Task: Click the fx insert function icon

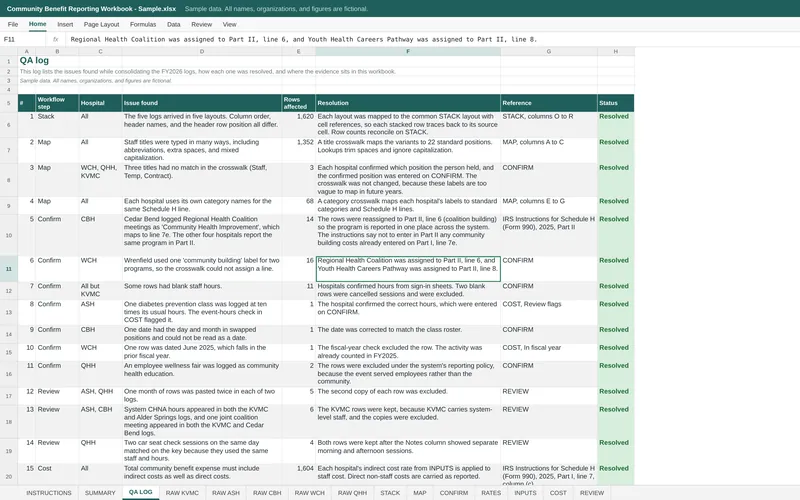Action: click(x=56, y=39)
